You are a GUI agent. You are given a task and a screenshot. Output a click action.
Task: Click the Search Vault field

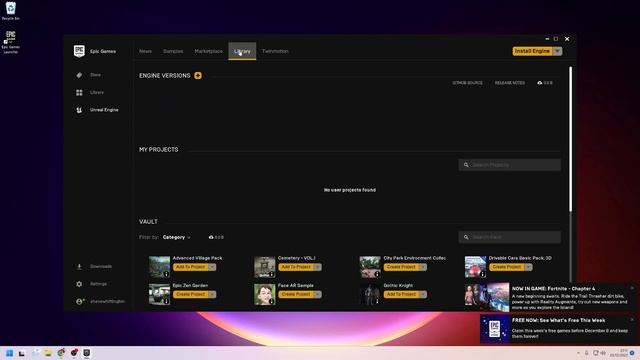pyautogui.click(x=509, y=237)
